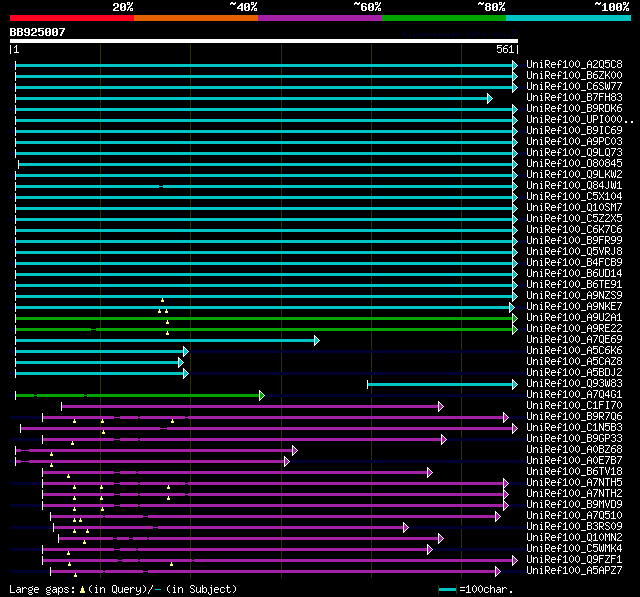Click the UniRef100_A9U2A1 label
This screenshot has height=597, width=640.
click(574, 318)
